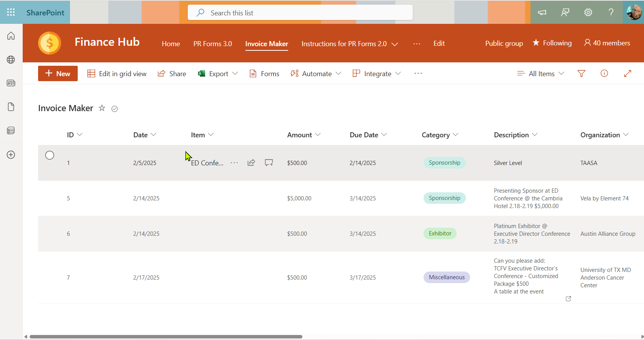
Task: Click the Finance Hub dollar logo
Action: [x=50, y=43]
